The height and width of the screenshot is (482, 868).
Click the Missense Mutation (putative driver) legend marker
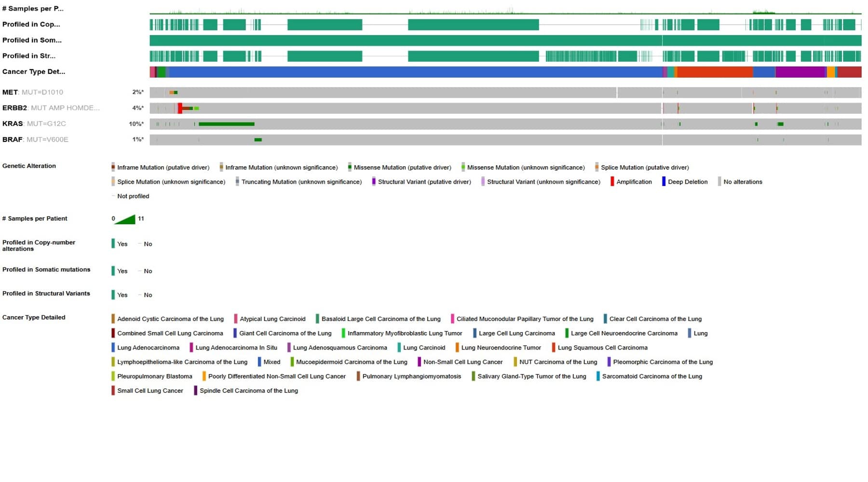click(x=350, y=167)
